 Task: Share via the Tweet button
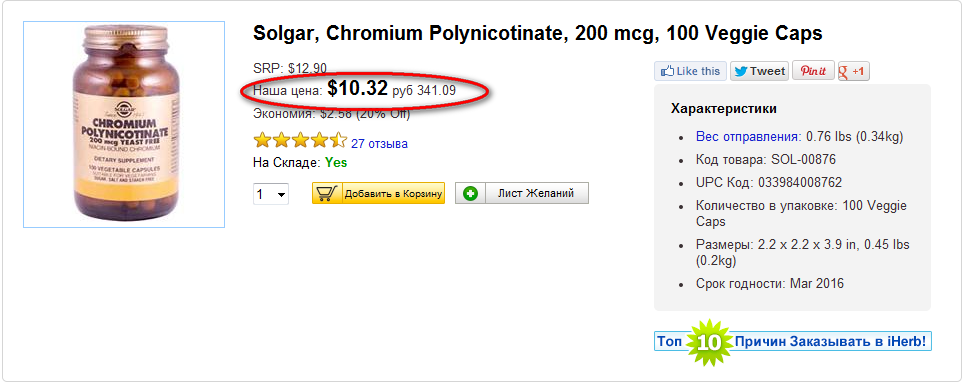coord(759,71)
